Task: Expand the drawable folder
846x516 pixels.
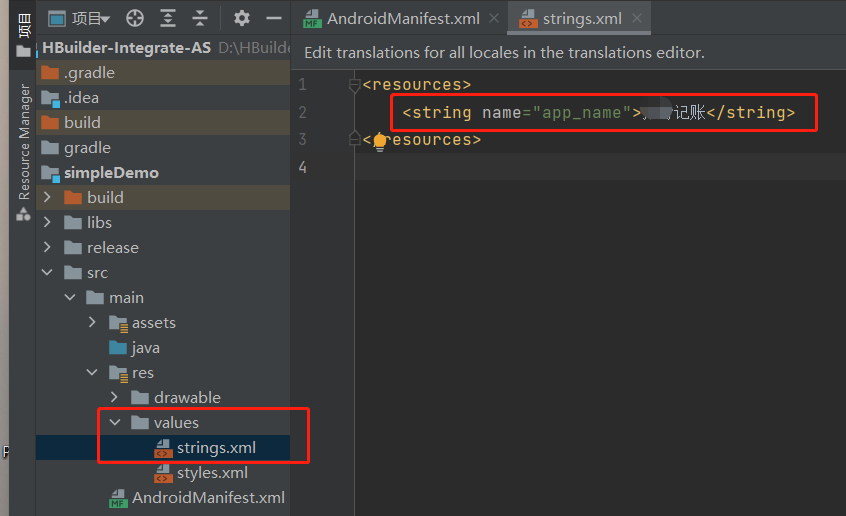Action: pyautogui.click(x=115, y=398)
